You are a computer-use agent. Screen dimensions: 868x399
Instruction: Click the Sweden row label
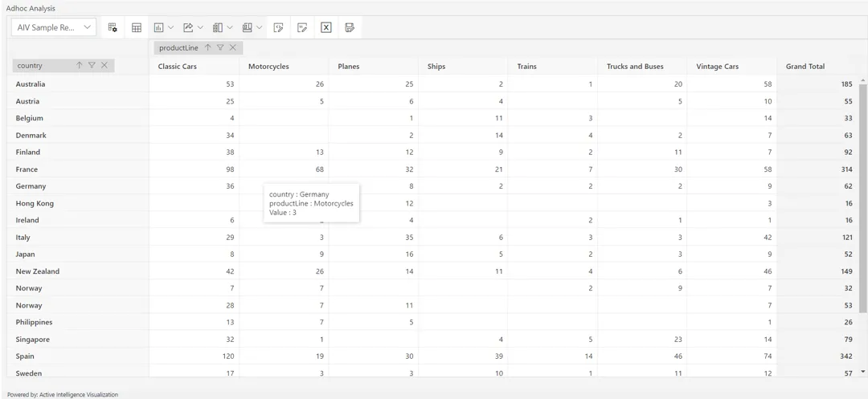(x=29, y=373)
